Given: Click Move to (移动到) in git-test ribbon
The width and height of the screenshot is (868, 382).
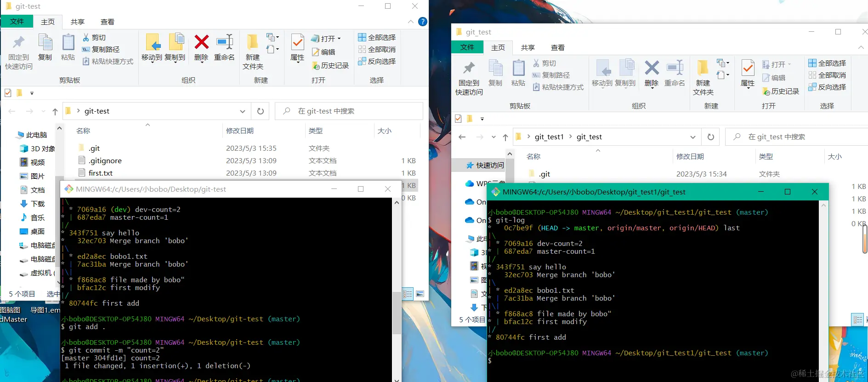Looking at the screenshot, I should 152,47.
